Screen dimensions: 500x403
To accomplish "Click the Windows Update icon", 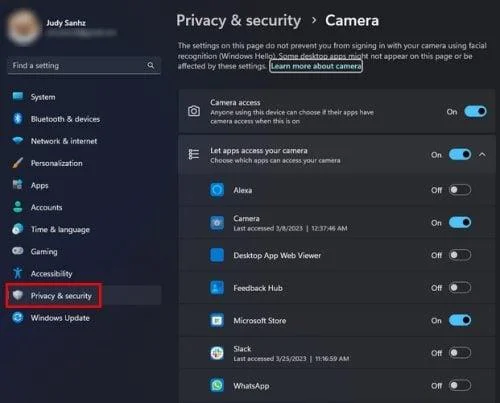I will tap(18, 317).
